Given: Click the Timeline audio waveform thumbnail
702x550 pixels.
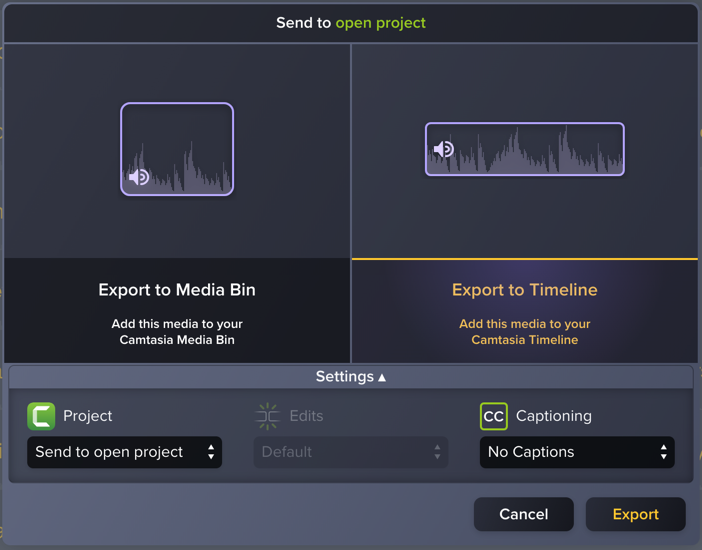Looking at the screenshot, I should [x=524, y=149].
